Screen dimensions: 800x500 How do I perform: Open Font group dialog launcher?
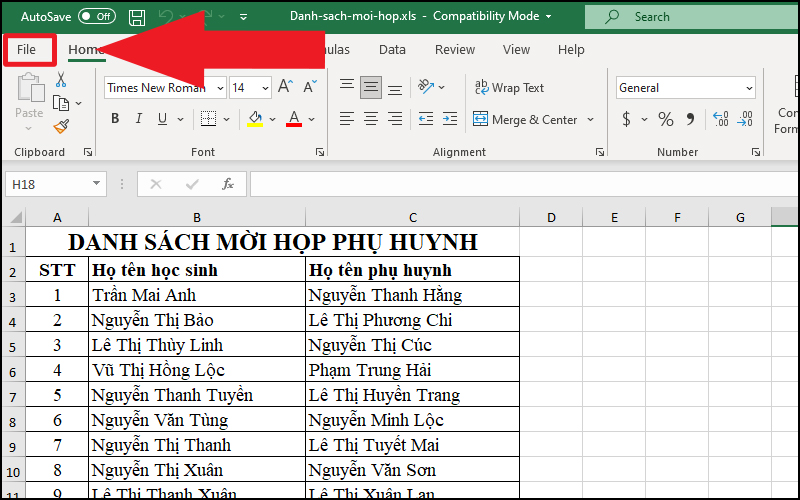[320, 152]
